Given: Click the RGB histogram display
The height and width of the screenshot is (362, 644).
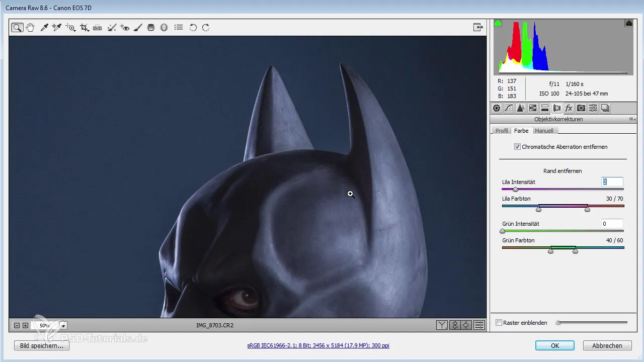Looking at the screenshot, I should 563,47.
